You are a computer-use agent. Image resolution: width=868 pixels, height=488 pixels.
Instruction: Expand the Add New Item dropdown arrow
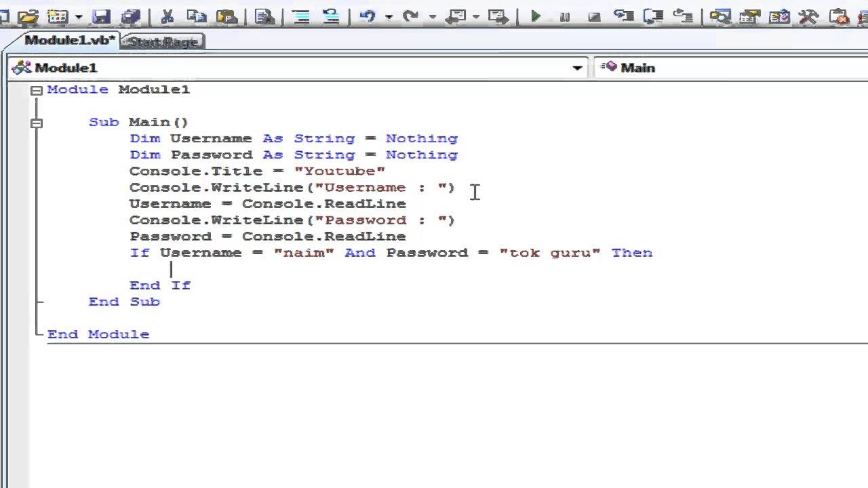(79, 16)
